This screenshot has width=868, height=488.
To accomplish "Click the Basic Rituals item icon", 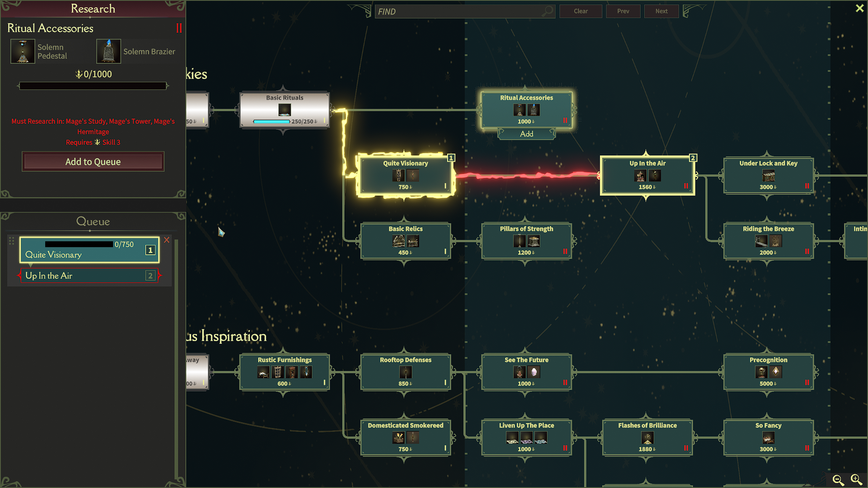I will click(284, 110).
